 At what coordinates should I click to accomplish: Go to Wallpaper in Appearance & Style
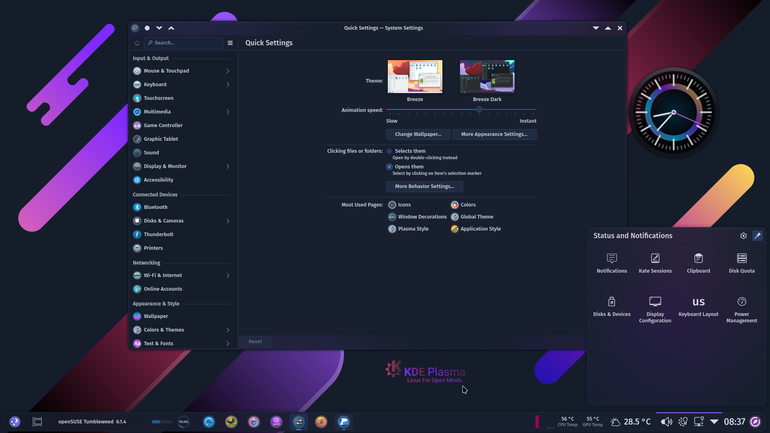click(181, 316)
